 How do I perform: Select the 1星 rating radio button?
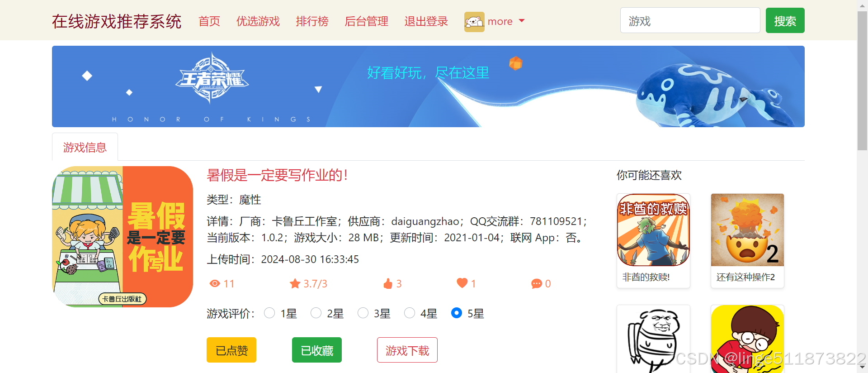coord(269,313)
